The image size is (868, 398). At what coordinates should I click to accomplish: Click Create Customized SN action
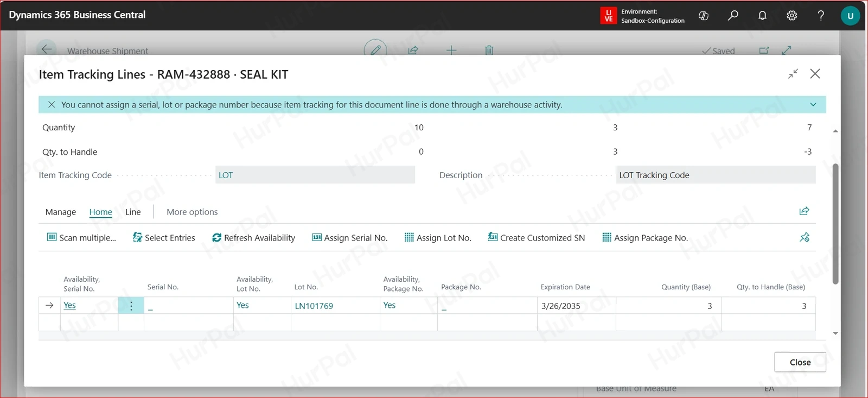click(537, 237)
